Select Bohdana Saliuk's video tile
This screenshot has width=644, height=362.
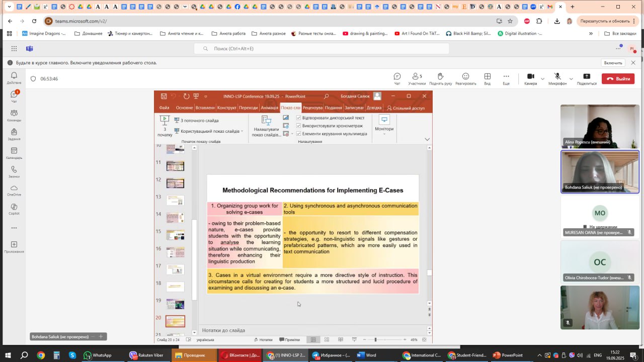pos(600,171)
